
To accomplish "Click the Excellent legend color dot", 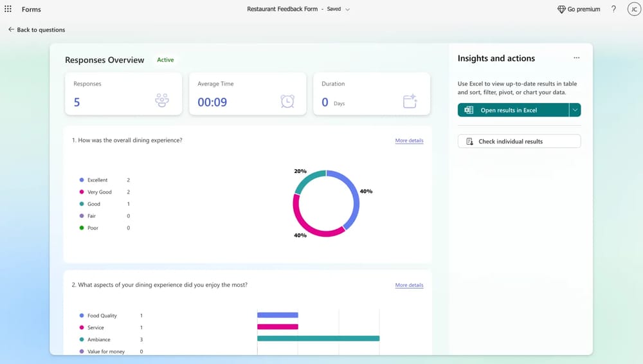I will [82, 180].
